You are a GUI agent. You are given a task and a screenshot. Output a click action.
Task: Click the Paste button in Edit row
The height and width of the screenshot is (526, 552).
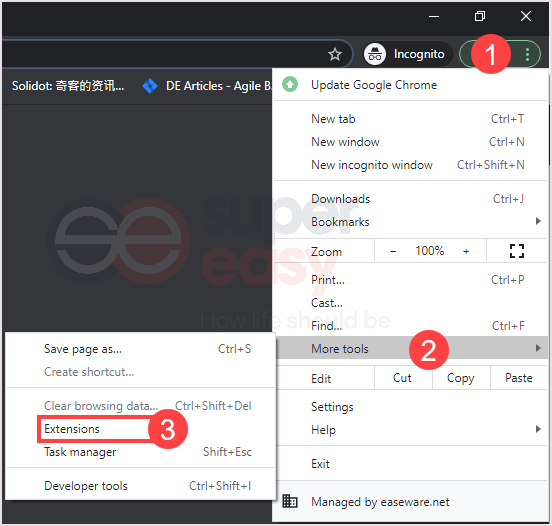pyautogui.click(x=519, y=378)
